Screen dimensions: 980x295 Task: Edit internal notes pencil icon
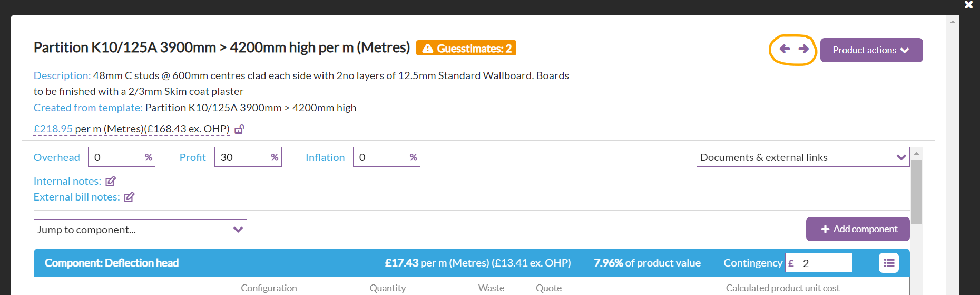point(111,181)
